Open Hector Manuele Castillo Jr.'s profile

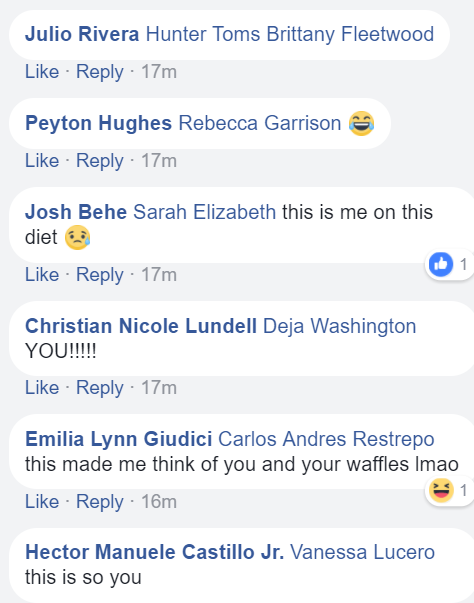pos(155,552)
